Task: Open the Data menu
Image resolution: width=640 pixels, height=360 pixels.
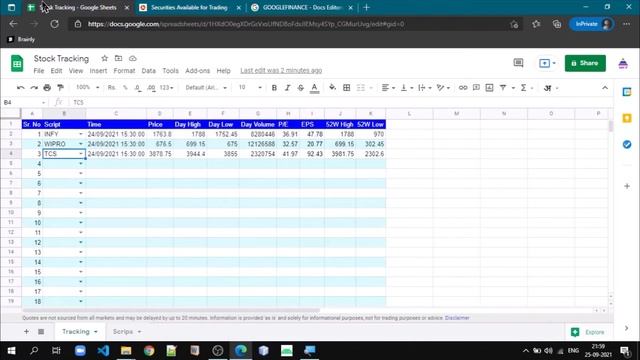Action: 149,71
